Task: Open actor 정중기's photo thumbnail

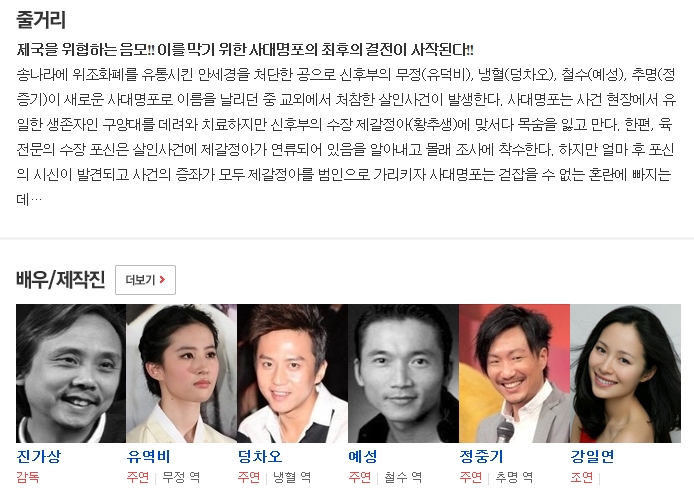Action: pos(514,373)
